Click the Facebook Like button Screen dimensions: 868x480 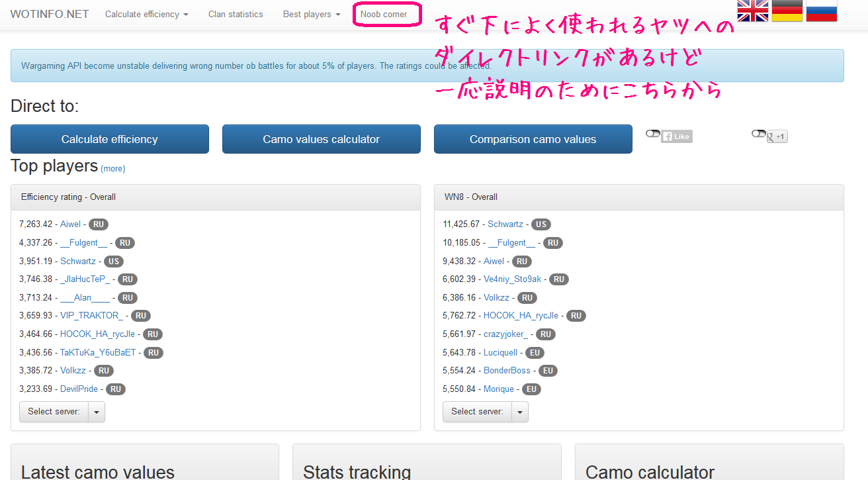coord(677,136)
